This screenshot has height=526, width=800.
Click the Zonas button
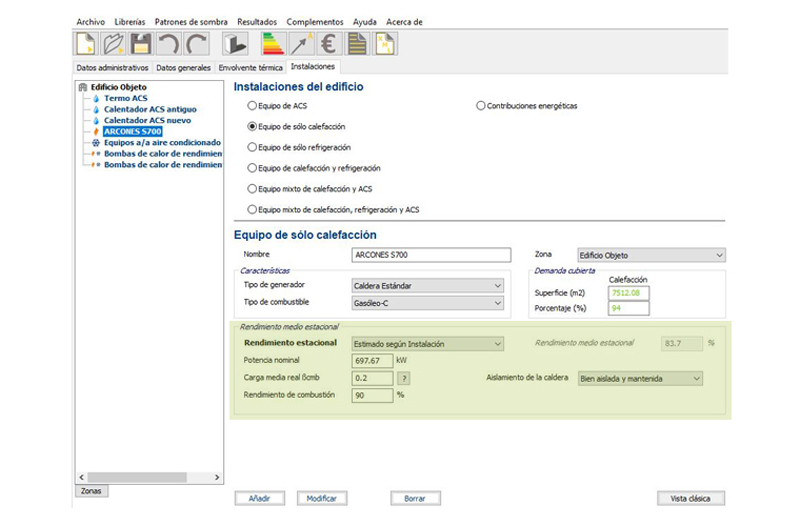coord(91,491)
